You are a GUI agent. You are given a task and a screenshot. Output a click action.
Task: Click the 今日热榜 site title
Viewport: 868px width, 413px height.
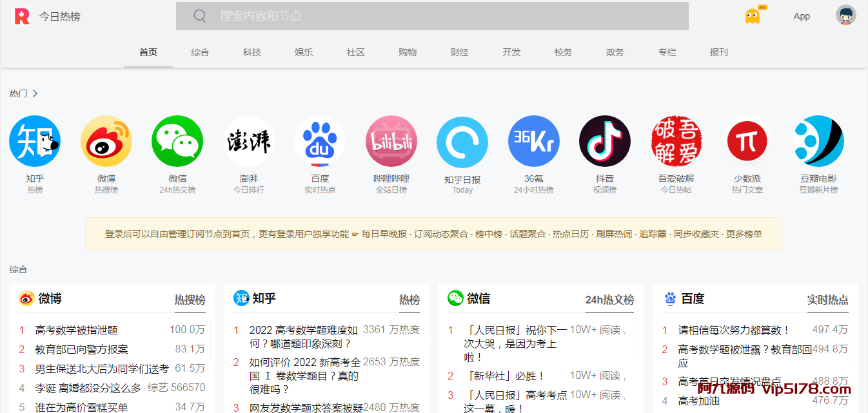[60, 17]
